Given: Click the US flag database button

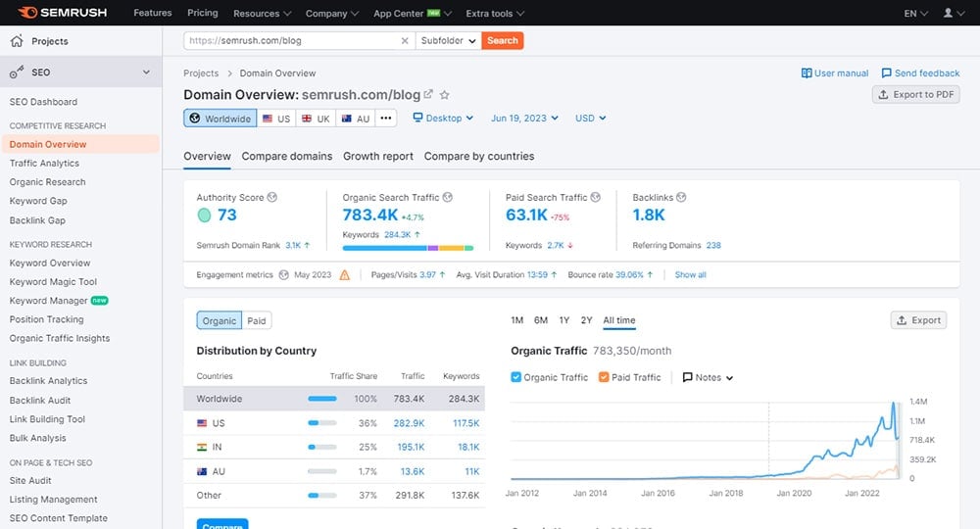Looking at the screenshot, I should point(277,118).
